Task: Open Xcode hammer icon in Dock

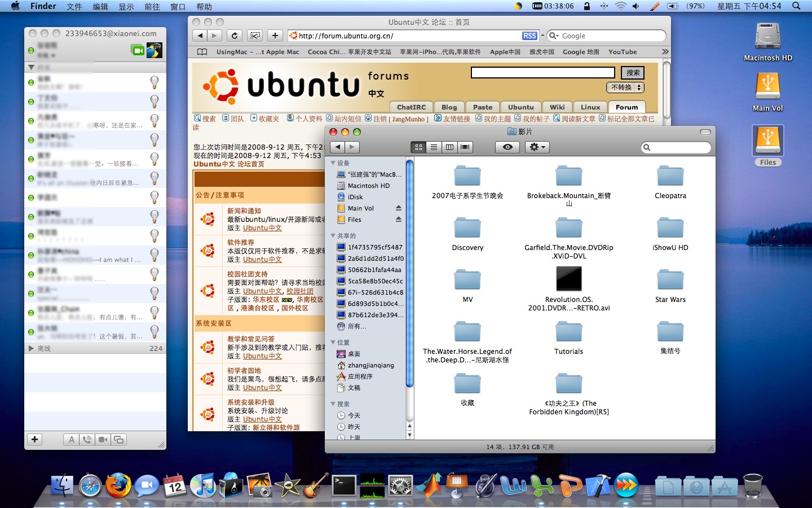Action: pyautogui.click(x=598, y=485)
